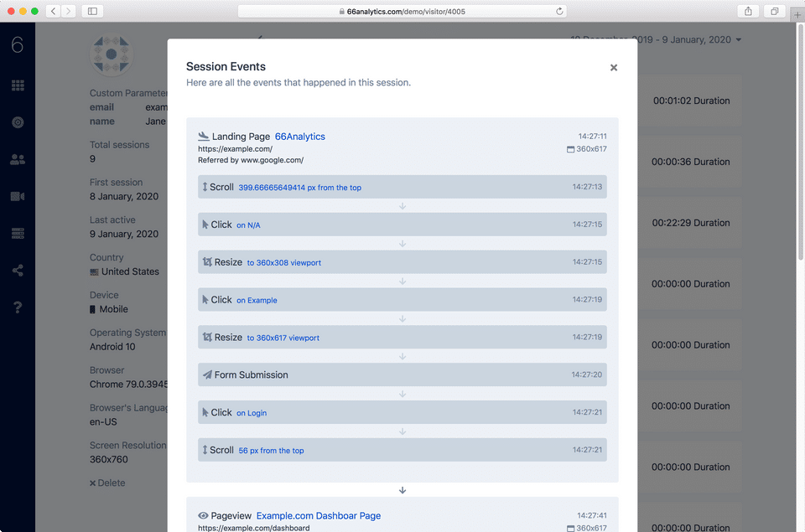Viewport: 805px width, 532px height.
Task: Select the Form Submission event row
Action: 402,374
